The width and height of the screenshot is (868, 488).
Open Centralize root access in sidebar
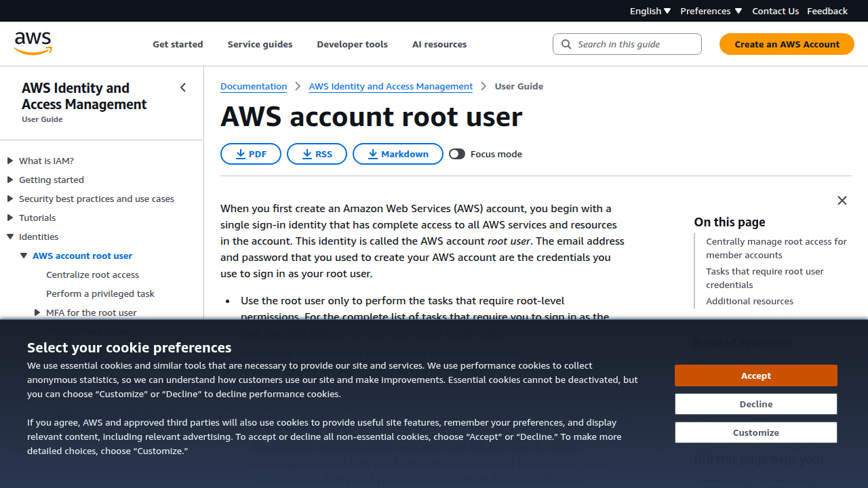pos(92,274)
